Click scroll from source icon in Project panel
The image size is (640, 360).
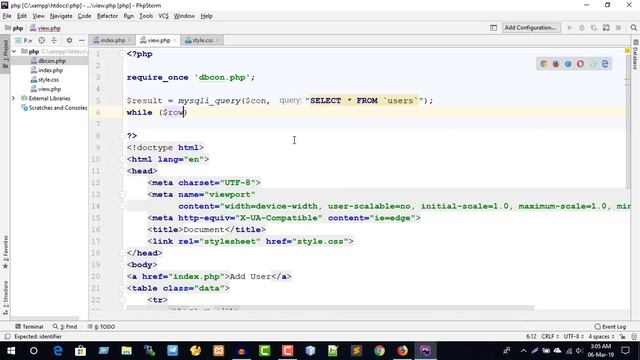pyautogui.click(x=42, y=40)
